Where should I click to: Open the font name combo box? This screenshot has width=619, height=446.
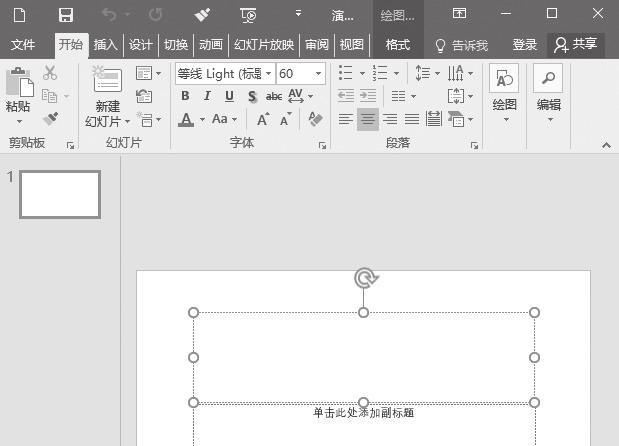tap(225, 73)
